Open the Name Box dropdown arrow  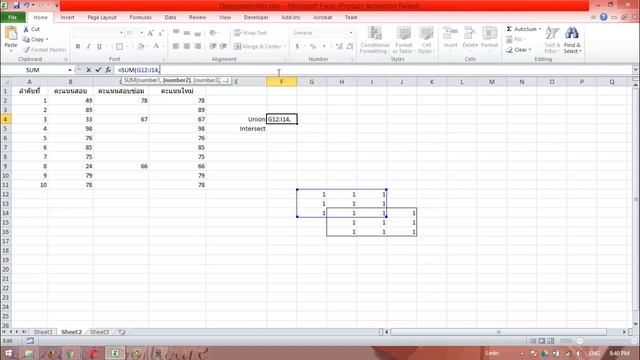point(70,70)
